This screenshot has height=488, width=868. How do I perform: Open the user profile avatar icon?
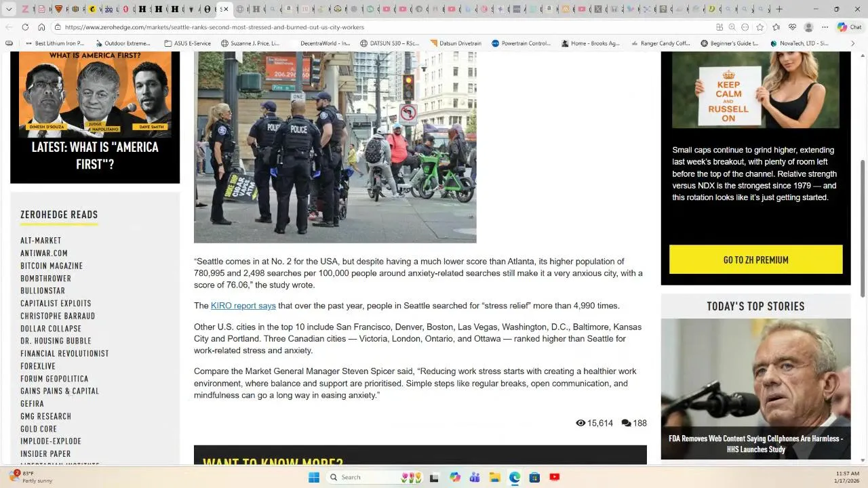(808, 27)
